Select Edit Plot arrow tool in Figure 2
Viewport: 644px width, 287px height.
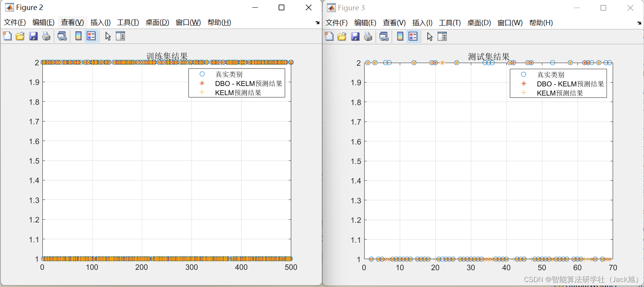click(108, 36)
